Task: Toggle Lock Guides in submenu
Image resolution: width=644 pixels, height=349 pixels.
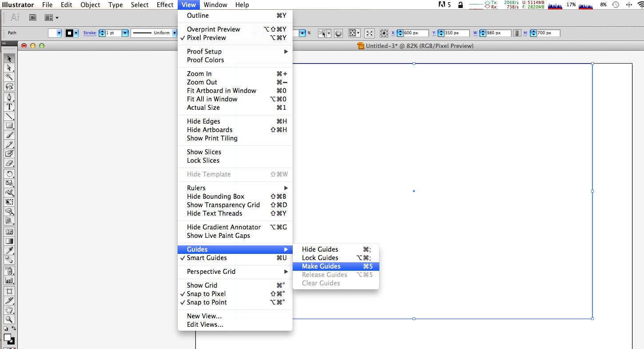Action: click(336, 258)
